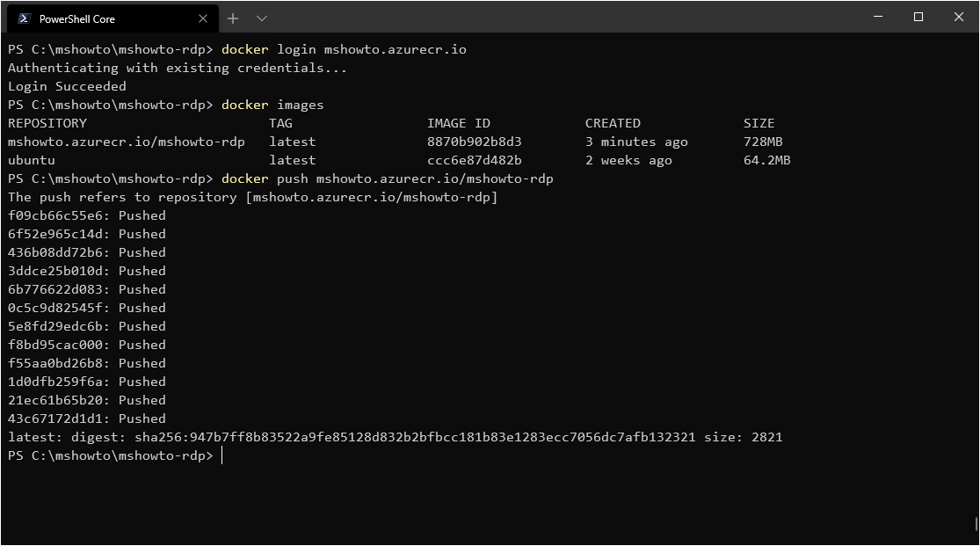Click the TAG column header

(280, 123)
